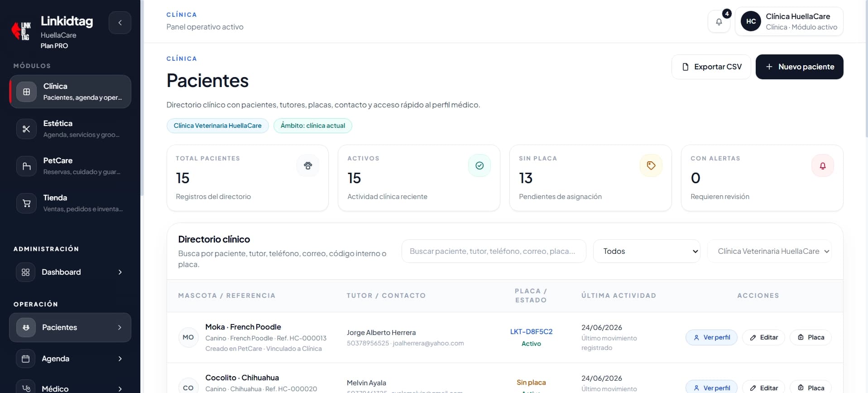Image resolution: width=868 pixels, height=393 pixels.
Task: Click the patient search input field
Action: 494,251
